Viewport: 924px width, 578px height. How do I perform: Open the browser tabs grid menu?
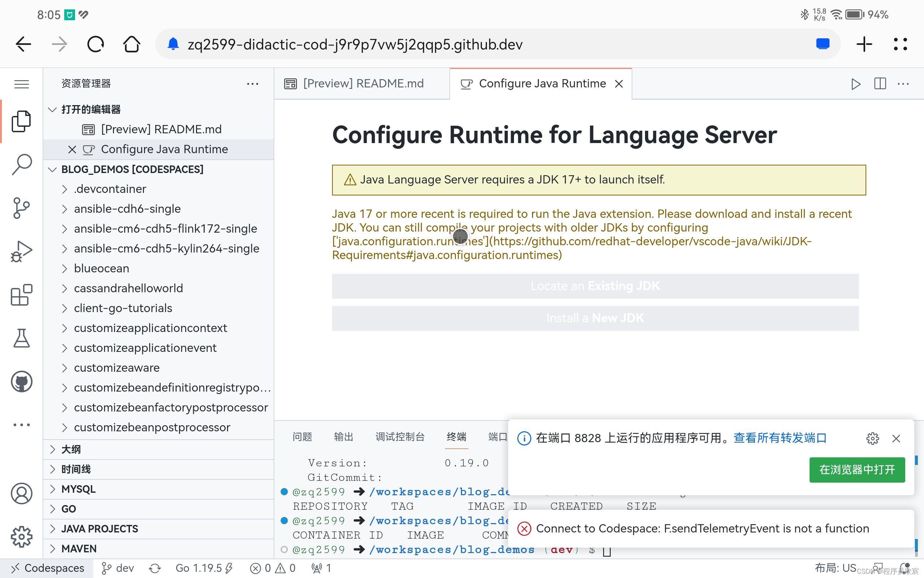pos(900,44)
